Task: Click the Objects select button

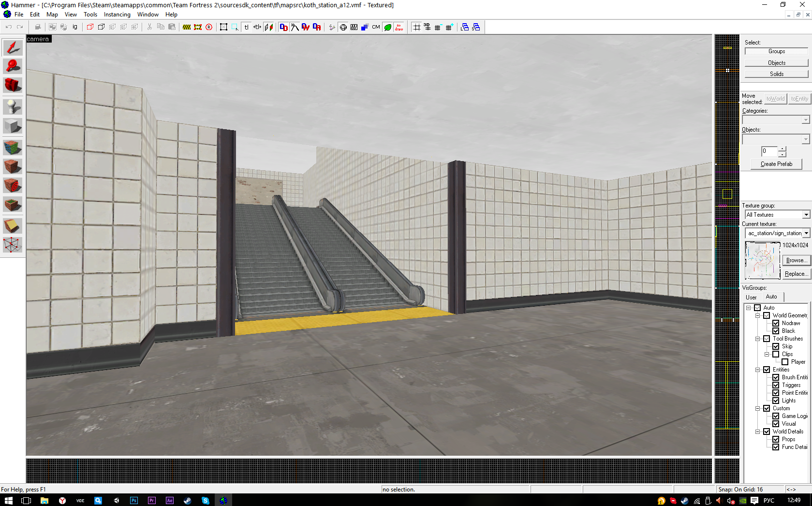Action: [776, 63]
